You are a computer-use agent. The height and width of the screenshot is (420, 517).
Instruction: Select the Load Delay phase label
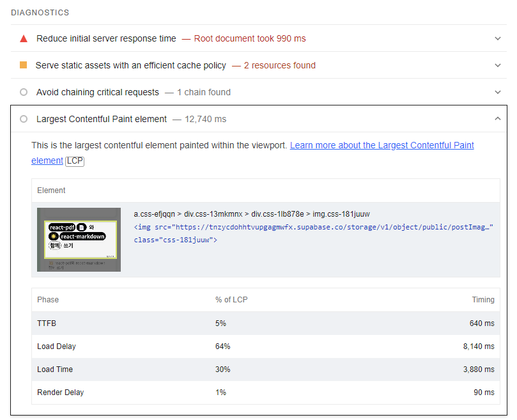click(x=56, y=346)
